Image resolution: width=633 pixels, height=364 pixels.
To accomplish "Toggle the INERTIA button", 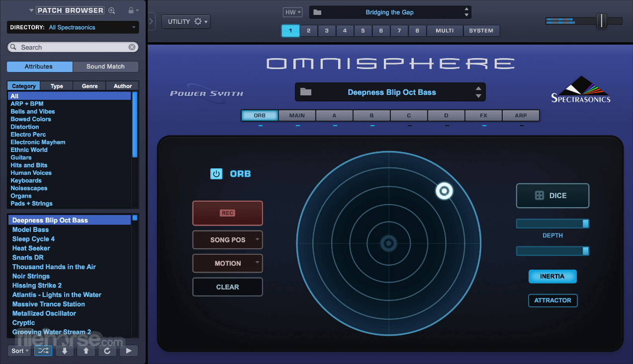I will (552, 276).
